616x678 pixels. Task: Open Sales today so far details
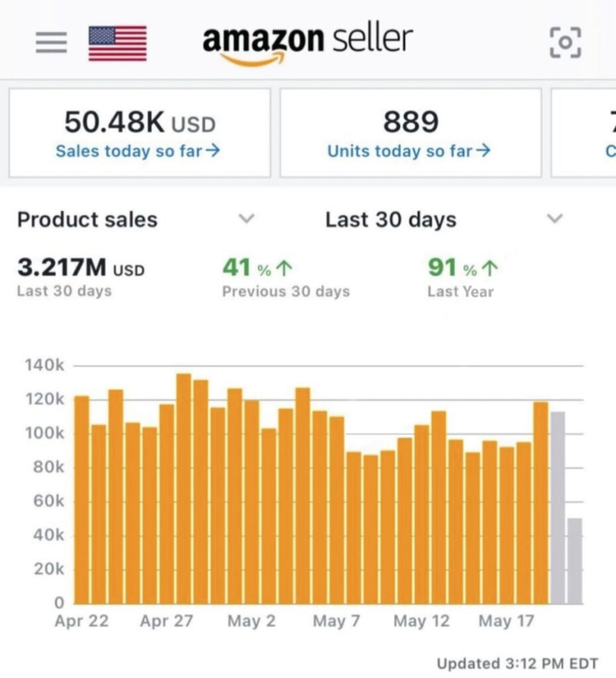(x=138, y=151)
